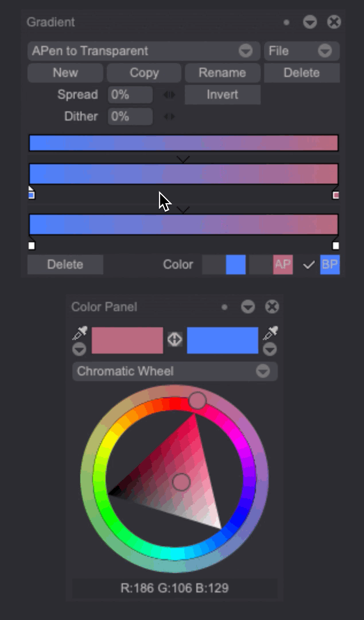
Task: Click the pin dot on the Color Panel header
Action: coord(224,307)
